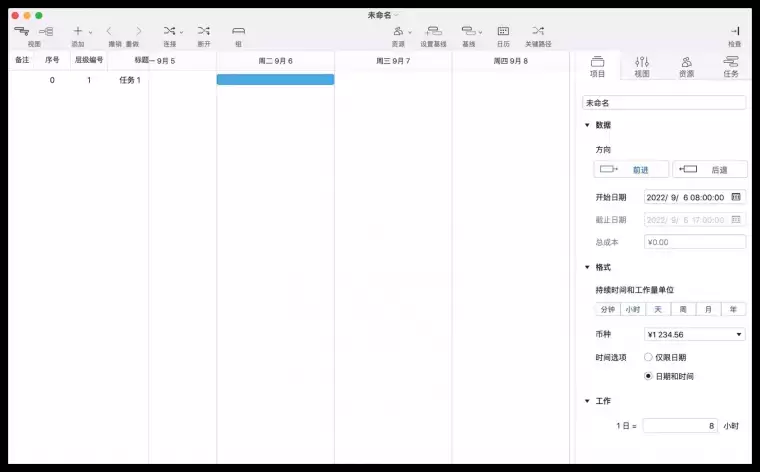Collapse the 数据 section
The width and height of the screenshot is (760, 472).
pos(587,125)
